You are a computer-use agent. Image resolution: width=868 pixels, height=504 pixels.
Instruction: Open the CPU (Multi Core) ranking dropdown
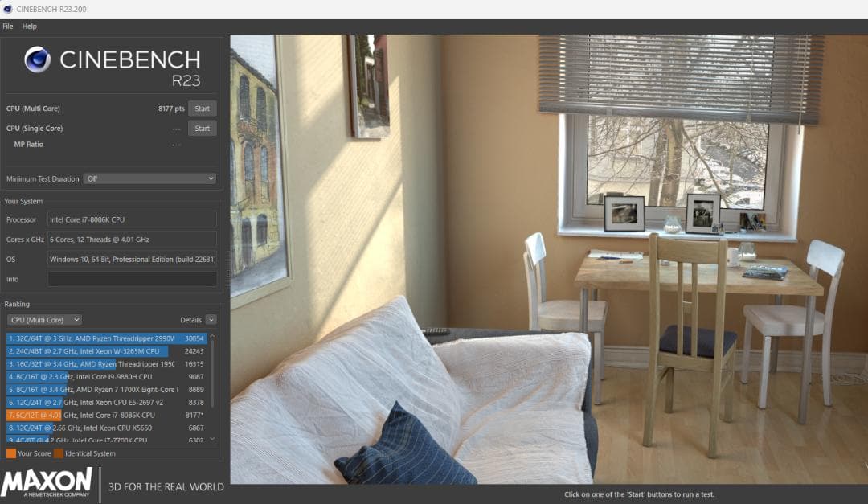[x=44, y=320]
